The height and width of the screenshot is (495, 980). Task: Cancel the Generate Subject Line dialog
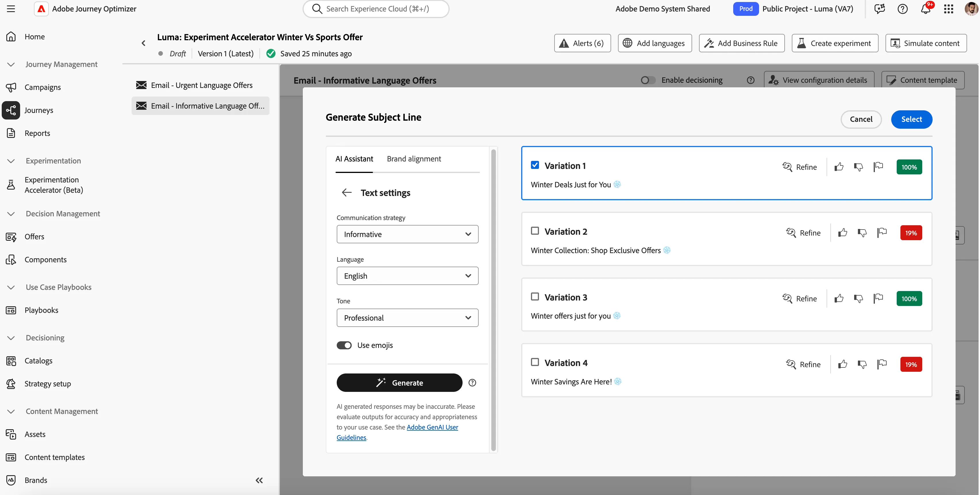point(861,120)
